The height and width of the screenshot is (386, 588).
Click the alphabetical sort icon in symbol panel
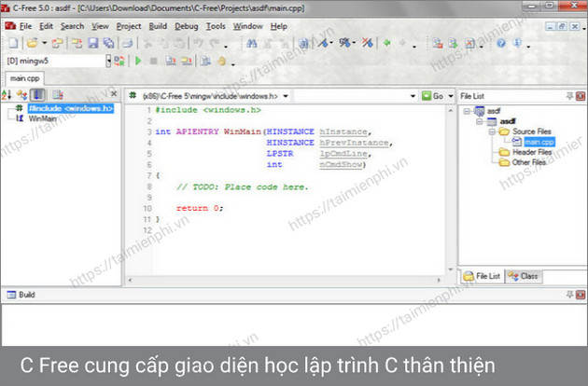click(x=7, y=95)
